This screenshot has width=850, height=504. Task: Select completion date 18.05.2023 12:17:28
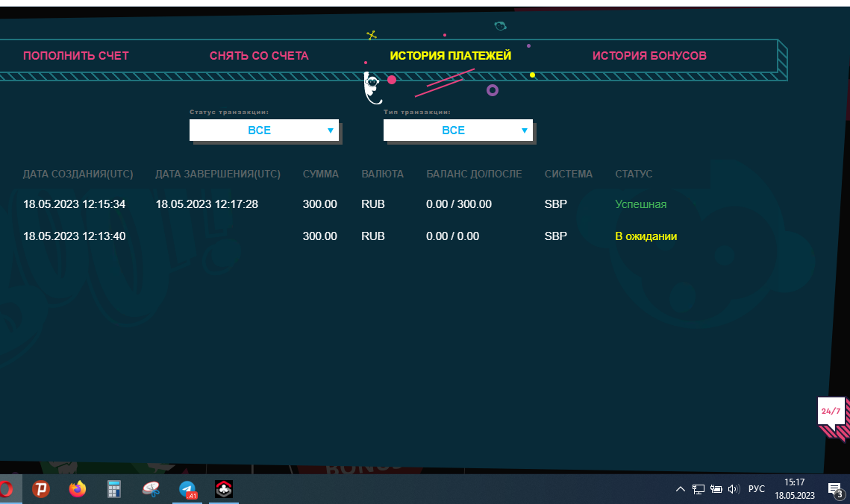(207, 204)
